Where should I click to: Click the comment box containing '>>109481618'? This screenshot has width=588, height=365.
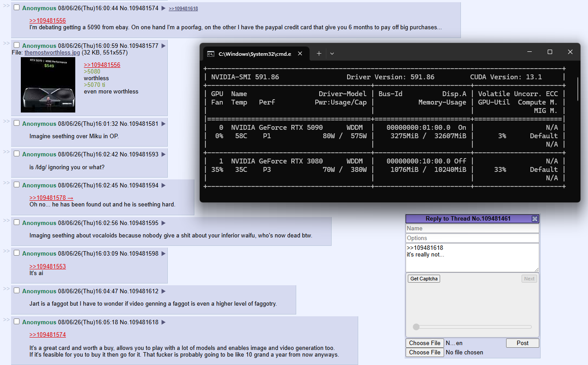pyautogui.click(x=472, y=258)
